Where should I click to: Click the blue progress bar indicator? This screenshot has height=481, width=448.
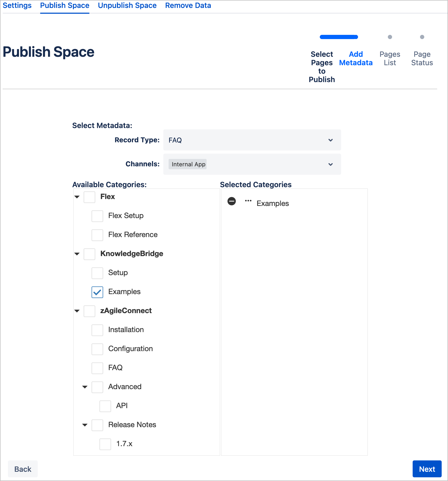pos(339,37)
